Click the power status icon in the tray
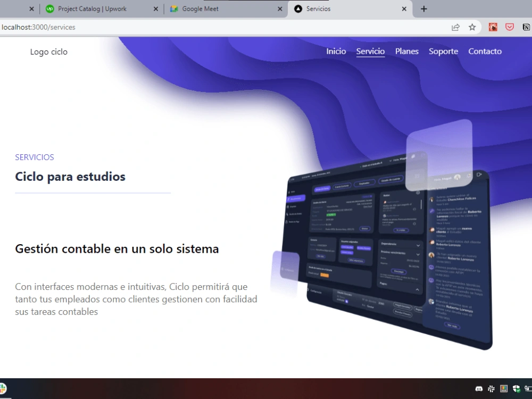 (528, 388)
